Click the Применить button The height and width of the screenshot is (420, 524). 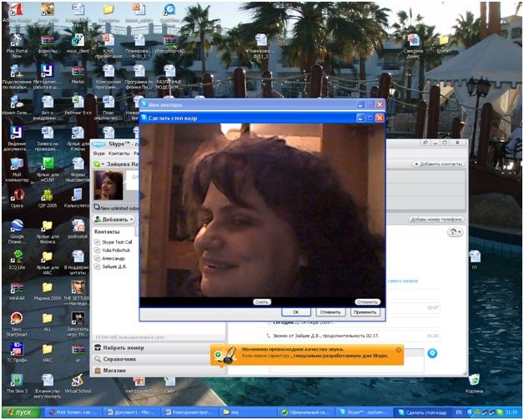coord(364,312)
